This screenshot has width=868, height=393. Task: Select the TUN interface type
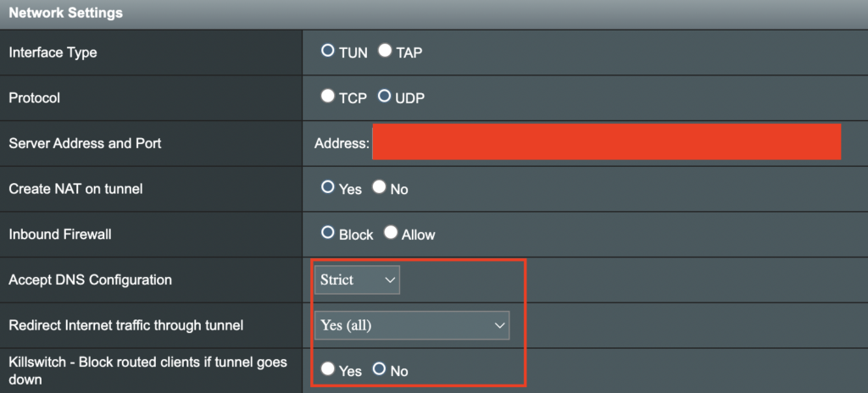tap(328, 51)
